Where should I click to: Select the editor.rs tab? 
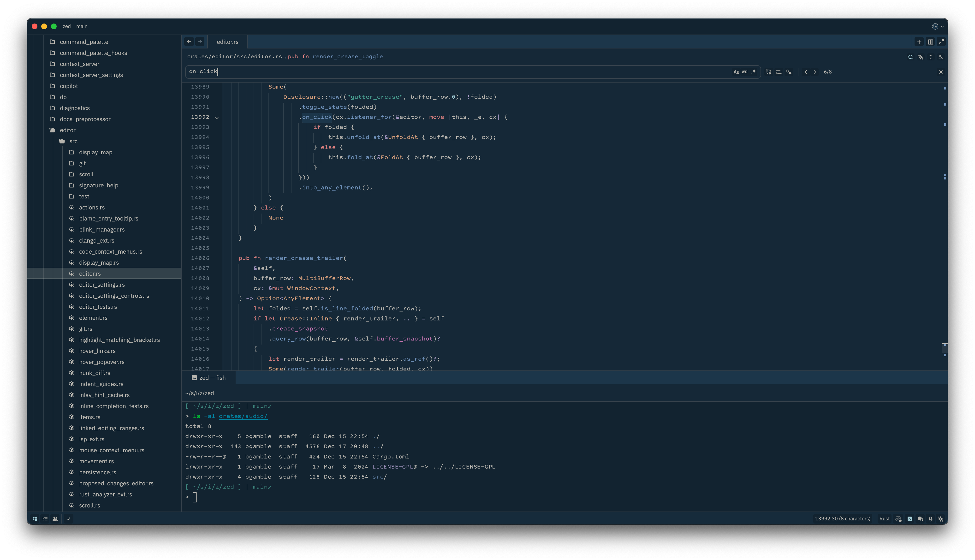(x=227, y=42)
